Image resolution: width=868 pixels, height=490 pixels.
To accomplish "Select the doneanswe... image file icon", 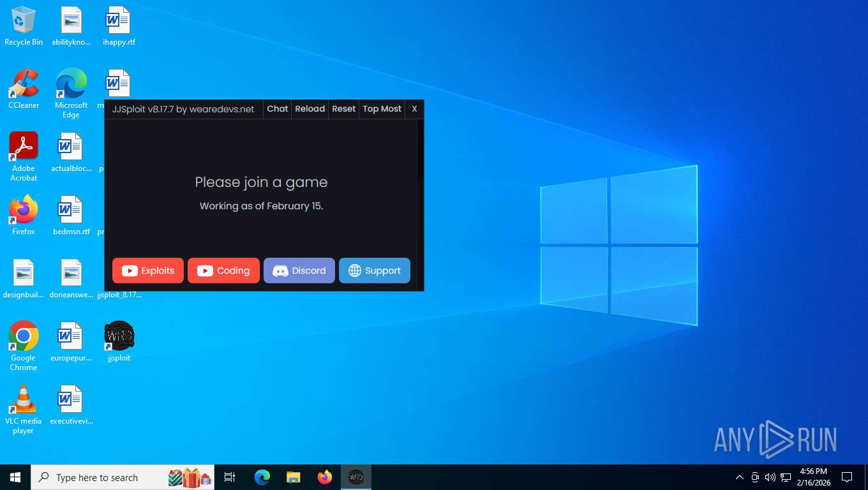I will coord(71,279).
